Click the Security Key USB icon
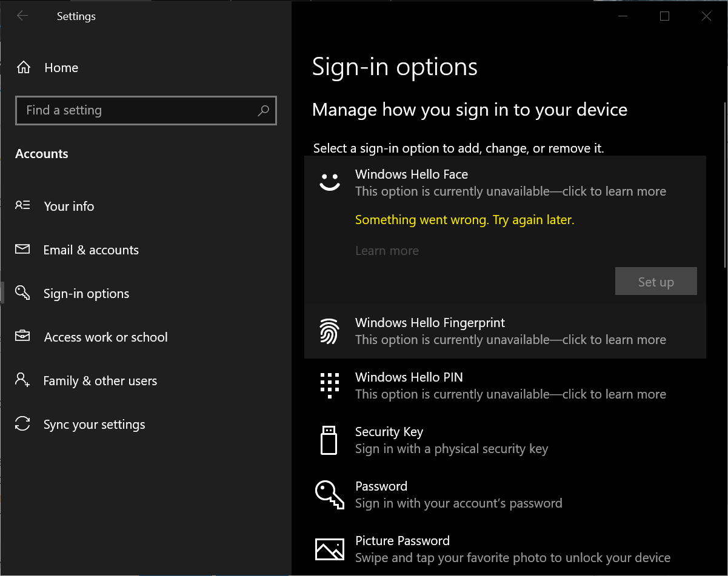This screenshot has height=576, width=728. pos(329,440)
